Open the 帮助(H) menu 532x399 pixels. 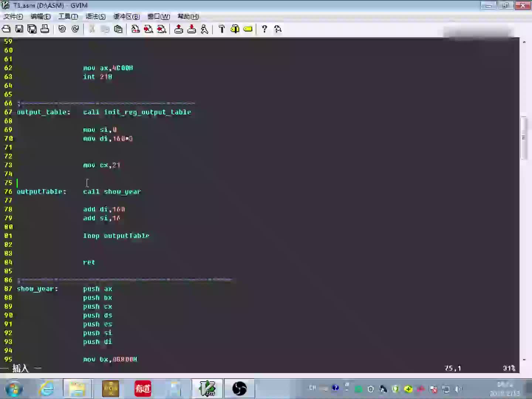point(188,16)
